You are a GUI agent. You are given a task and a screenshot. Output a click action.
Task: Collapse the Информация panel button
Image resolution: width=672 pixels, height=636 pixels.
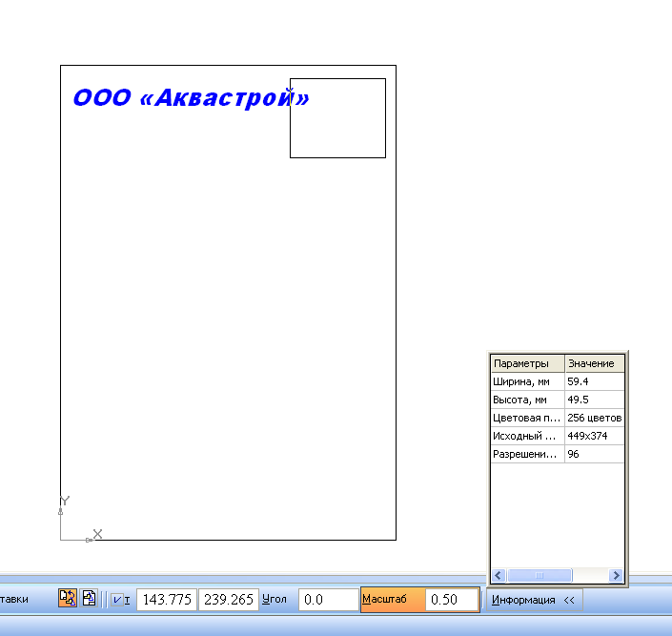[x=534, y=600]
